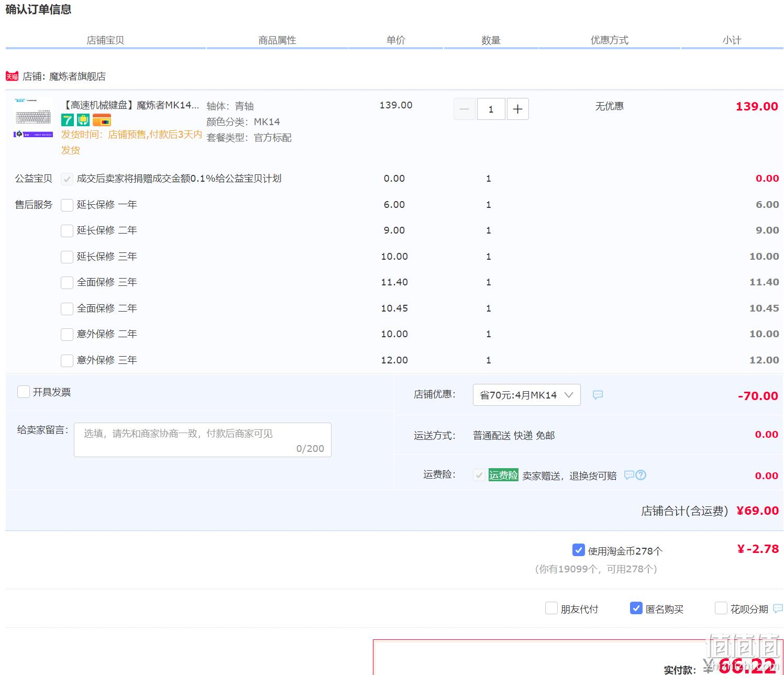784x675 pixels.
Task: Click the 发货时间 presale shipping notice text
Action: coord(131,142)
